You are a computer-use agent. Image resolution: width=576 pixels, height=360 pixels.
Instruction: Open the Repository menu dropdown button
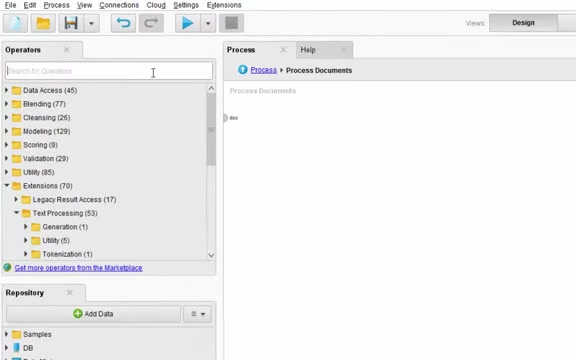pos(198,314)
